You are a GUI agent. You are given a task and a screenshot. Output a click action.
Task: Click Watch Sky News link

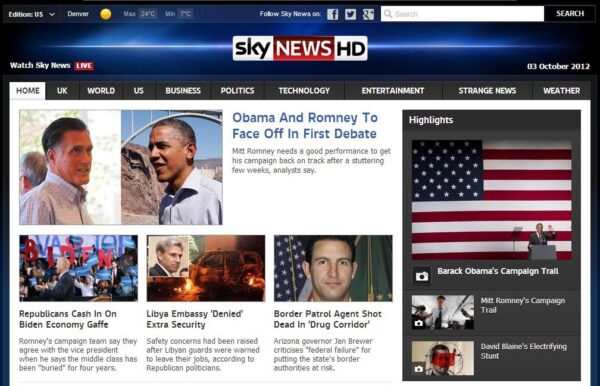[40, 65]
